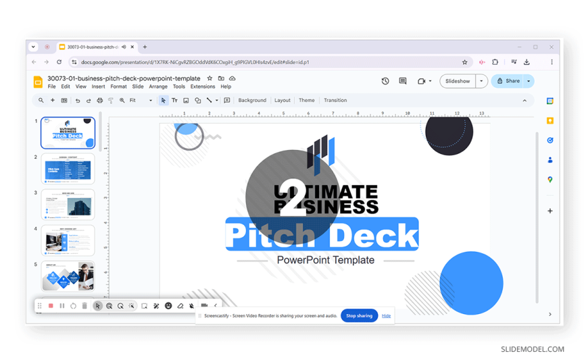Click the Zoom magnifier icon

[122, 101]
